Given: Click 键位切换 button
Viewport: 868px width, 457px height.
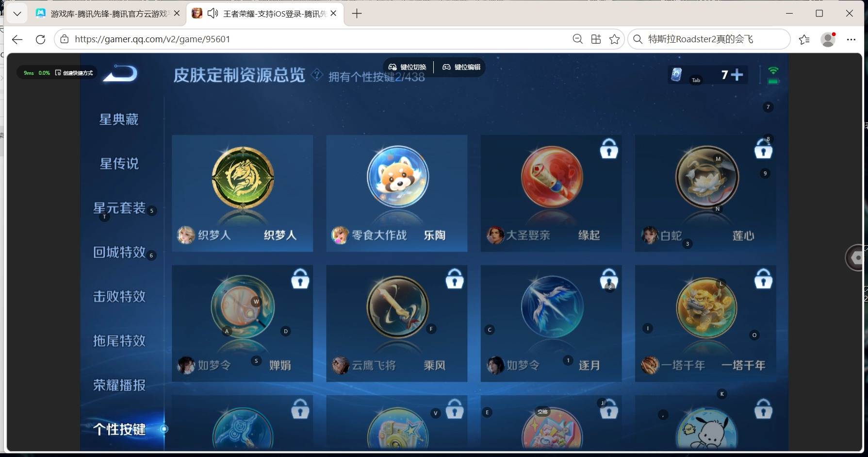Looking at the screenshot, I should (x=408, y=67).
